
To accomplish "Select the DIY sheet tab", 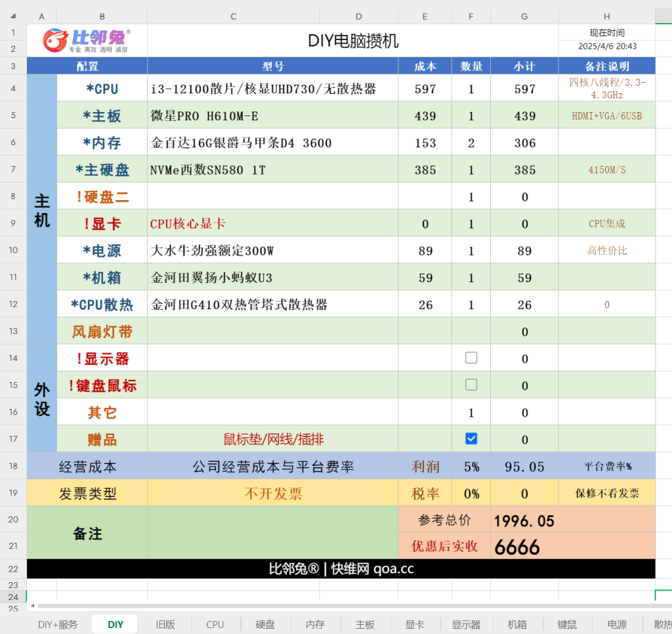I will click(115, 625).
